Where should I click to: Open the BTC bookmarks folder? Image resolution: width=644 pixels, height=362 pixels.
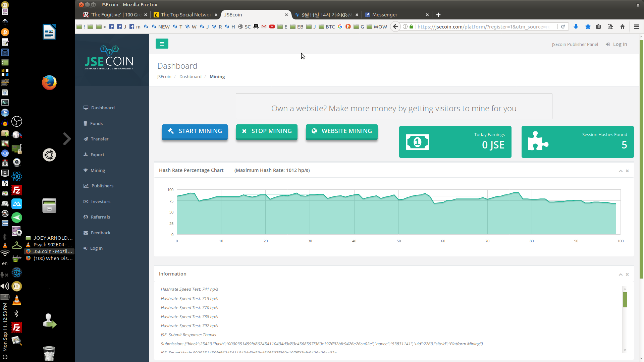[327, 26]
